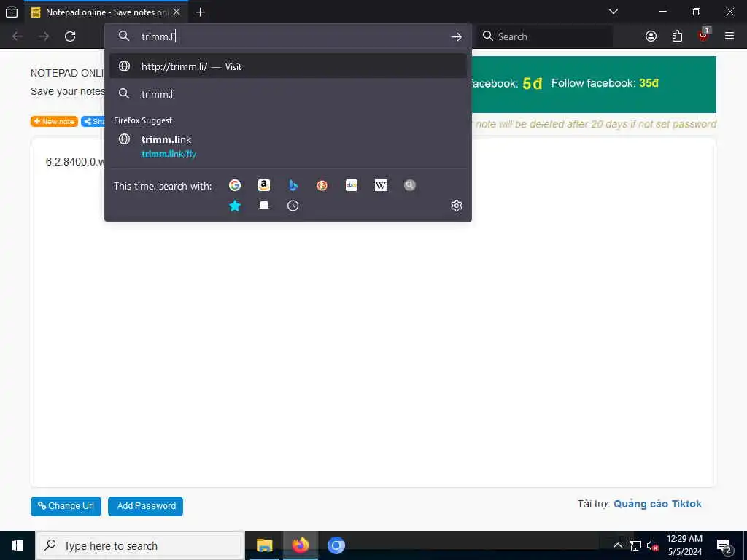
Task: Select the trimm.link Firefox Suggest entry
Action: 288,146
